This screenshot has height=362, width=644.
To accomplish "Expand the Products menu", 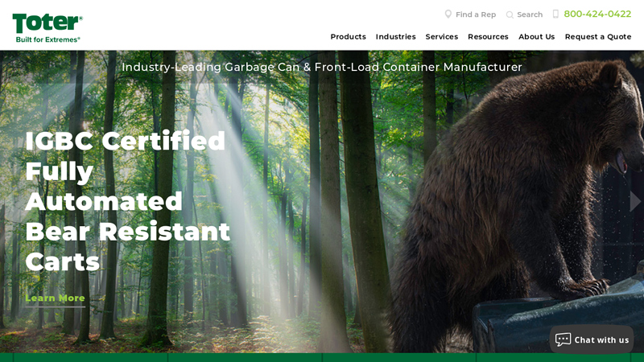I will (348, 36).
